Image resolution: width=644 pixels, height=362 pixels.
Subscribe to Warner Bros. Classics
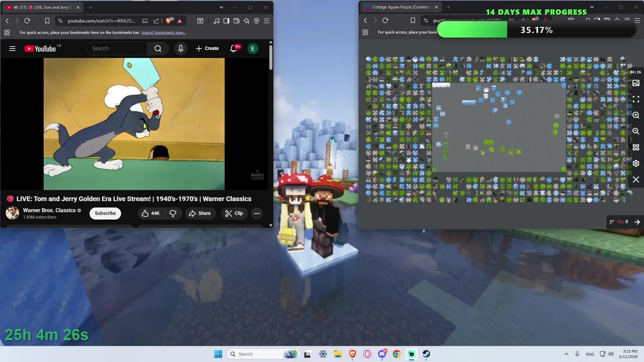coord(105,213)
